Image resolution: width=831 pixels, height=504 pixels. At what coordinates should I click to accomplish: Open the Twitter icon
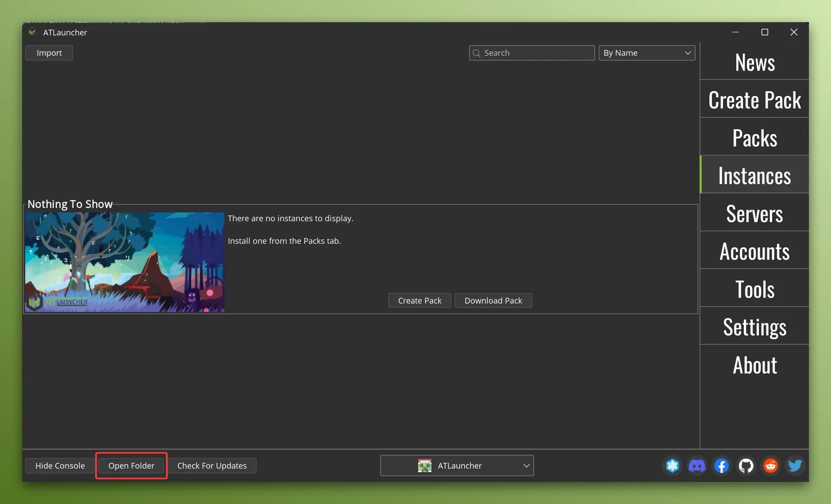pyautogui.click(x=794, y=466)
